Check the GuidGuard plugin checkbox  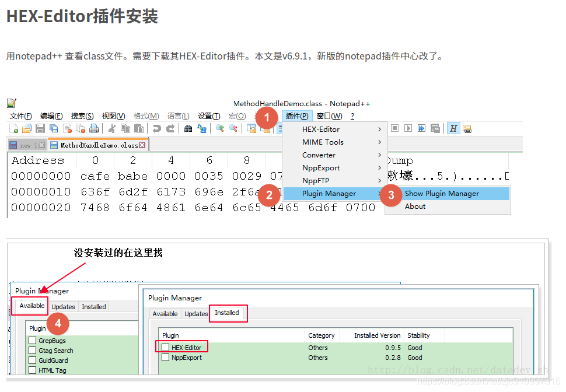(33, 360)
